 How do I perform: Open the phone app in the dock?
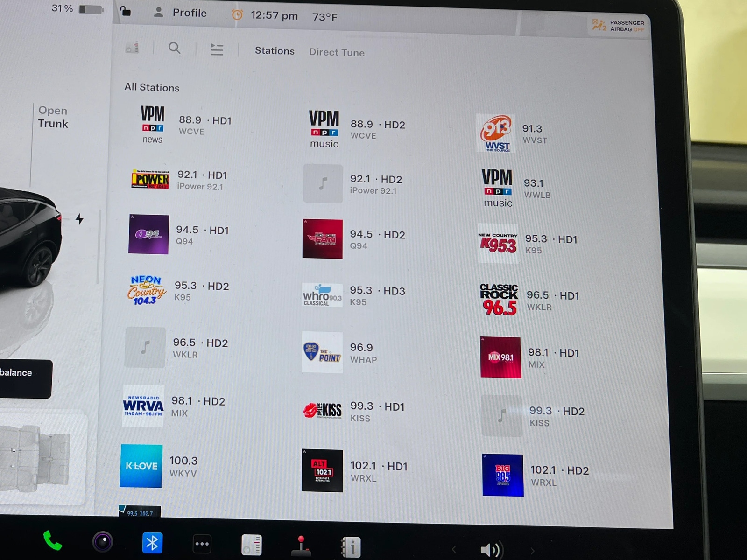pos(52,541)
